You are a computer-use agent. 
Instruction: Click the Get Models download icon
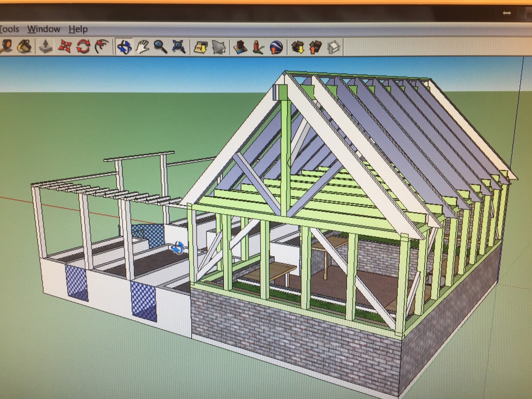[298, 47]
